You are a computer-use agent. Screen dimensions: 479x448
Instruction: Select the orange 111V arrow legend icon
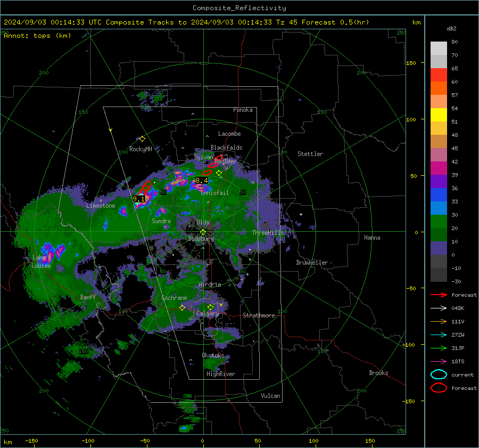439,321
